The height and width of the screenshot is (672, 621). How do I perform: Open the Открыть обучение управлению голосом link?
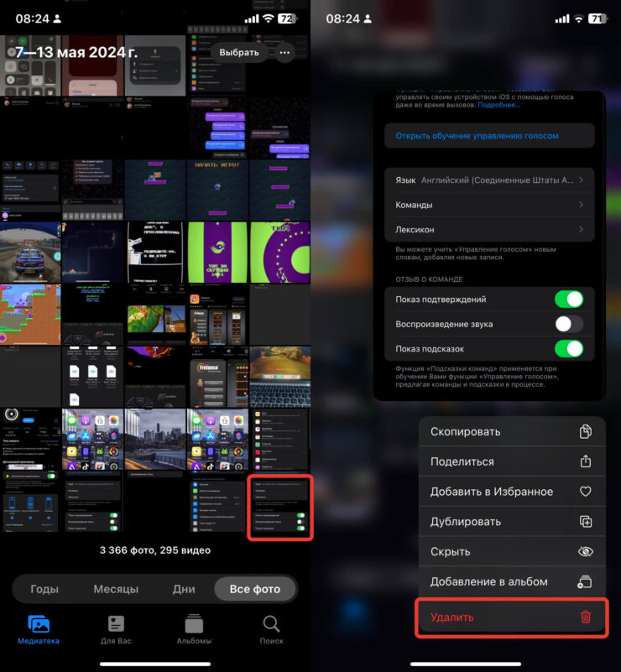tap(477, 136)
